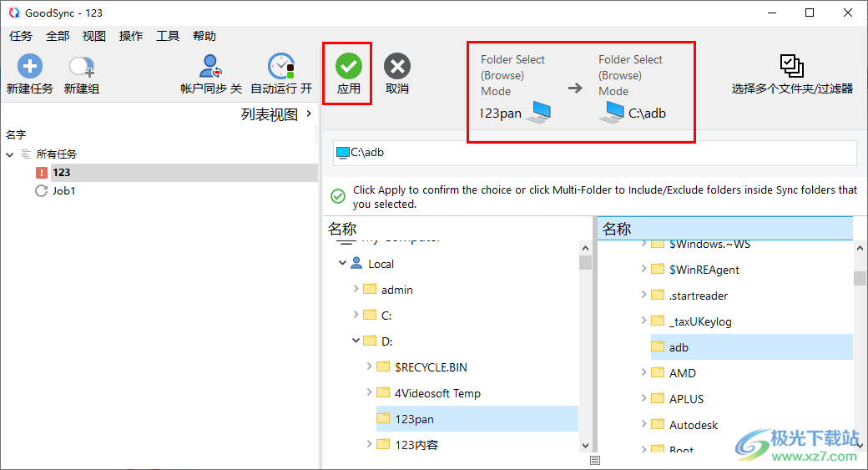Click the C:\adb path input field
This screenshot has width=868, height=470.
[594, 152]
